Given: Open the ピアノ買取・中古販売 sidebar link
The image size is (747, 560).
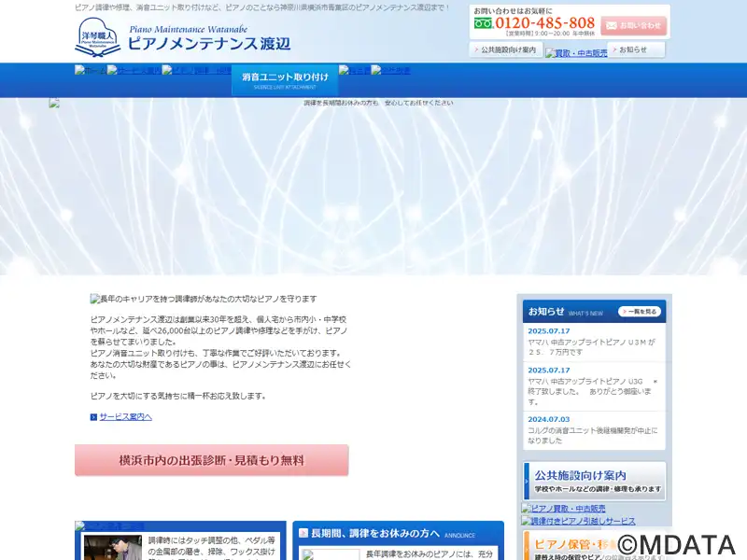Looking at the screenshot, I should point(568,509).
